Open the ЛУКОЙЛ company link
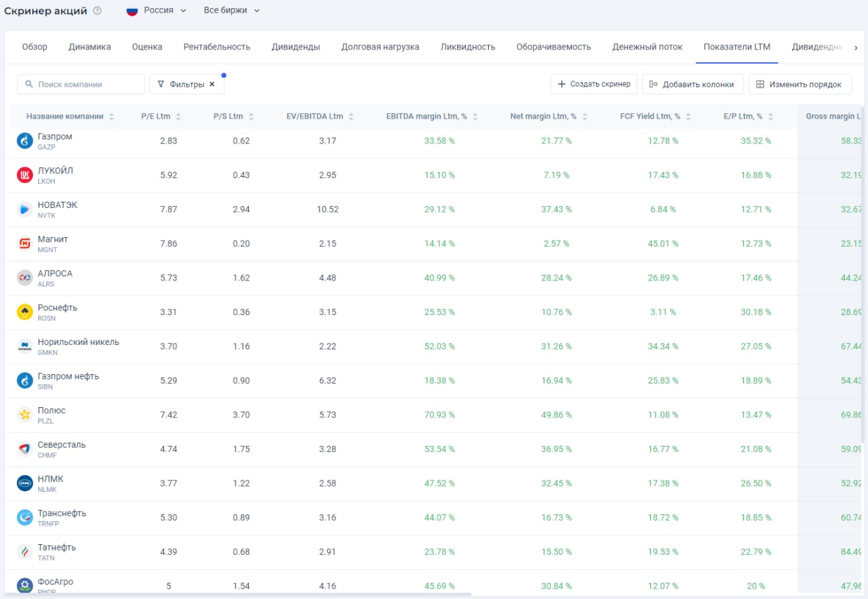868x599 pixels. (55, 171)
